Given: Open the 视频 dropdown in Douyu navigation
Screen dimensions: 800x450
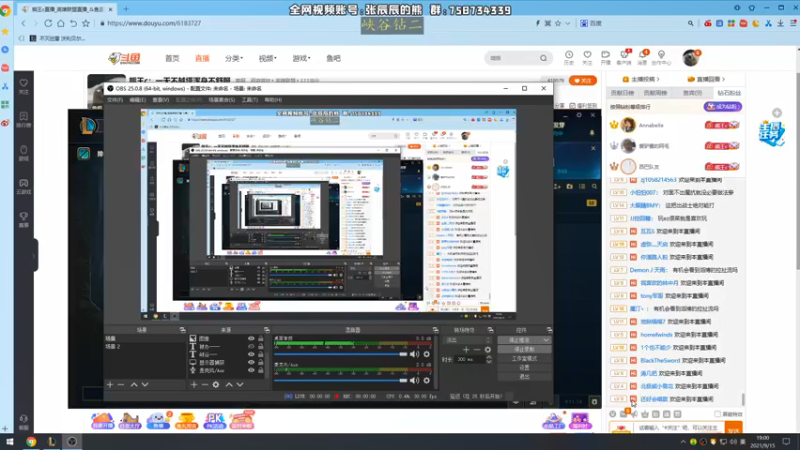Looking at the screenshot, I should [x=267, y=59].
